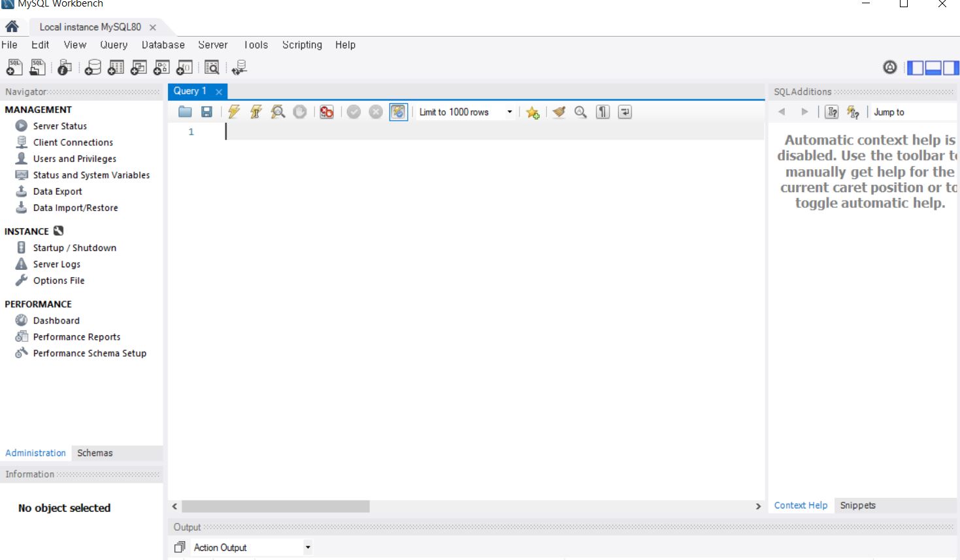
Task: Reconnect to DBMS icon
Action: [x=240, y=67]
